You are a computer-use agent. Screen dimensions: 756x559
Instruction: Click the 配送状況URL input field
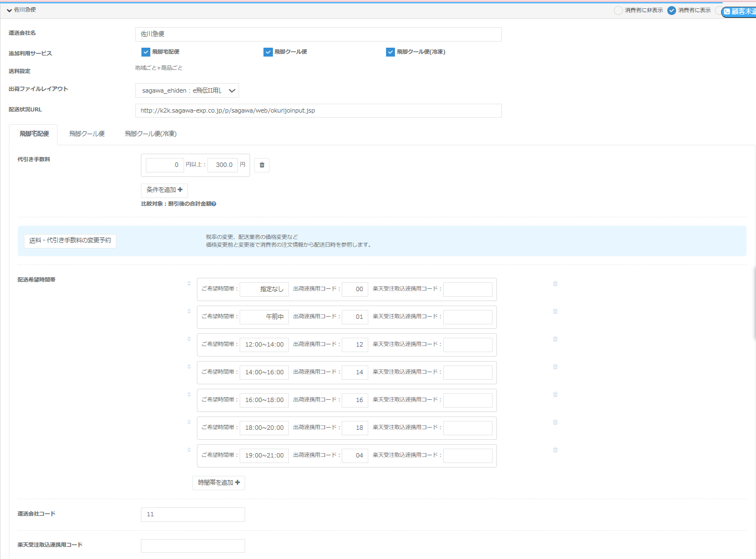318,111
